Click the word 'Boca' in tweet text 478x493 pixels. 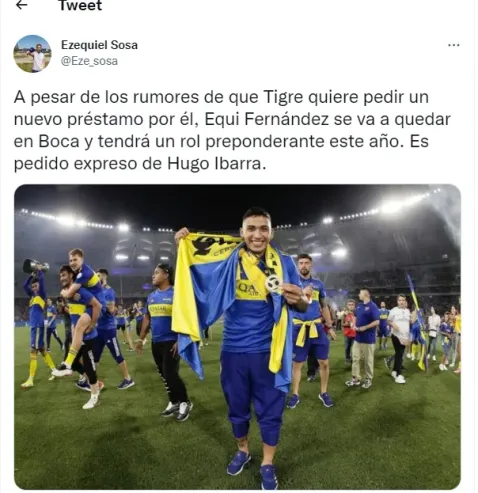pos(59,142)
